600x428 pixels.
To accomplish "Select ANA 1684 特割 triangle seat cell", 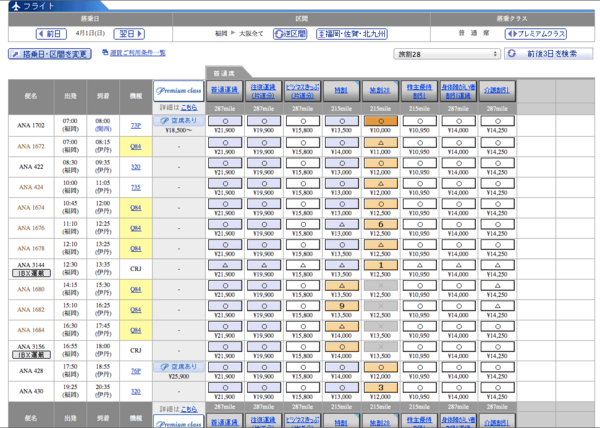I will pyautogui.click(x=342, y=326).
